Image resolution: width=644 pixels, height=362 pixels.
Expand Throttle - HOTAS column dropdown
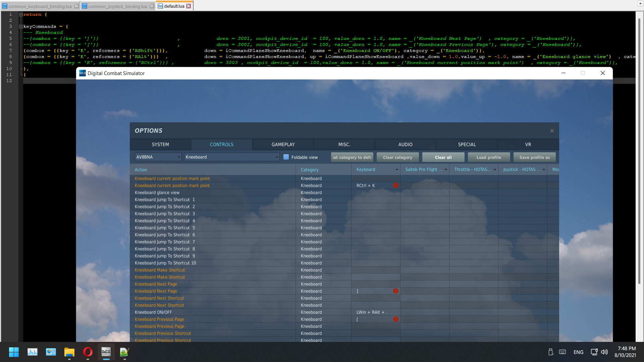pyautogui.click(x=495, y=170)
